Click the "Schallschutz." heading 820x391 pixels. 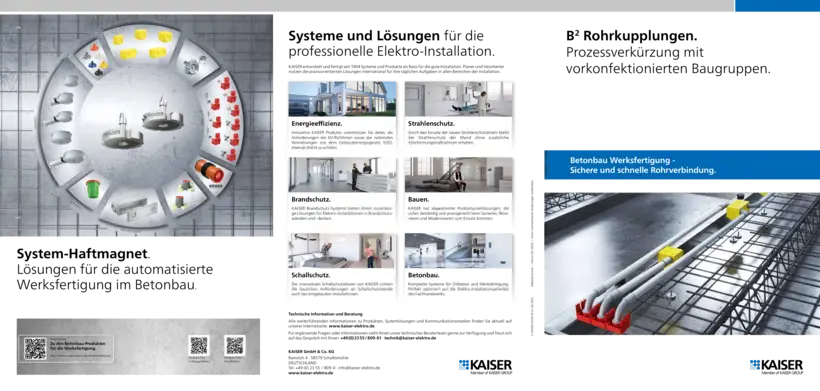(311, 275)
